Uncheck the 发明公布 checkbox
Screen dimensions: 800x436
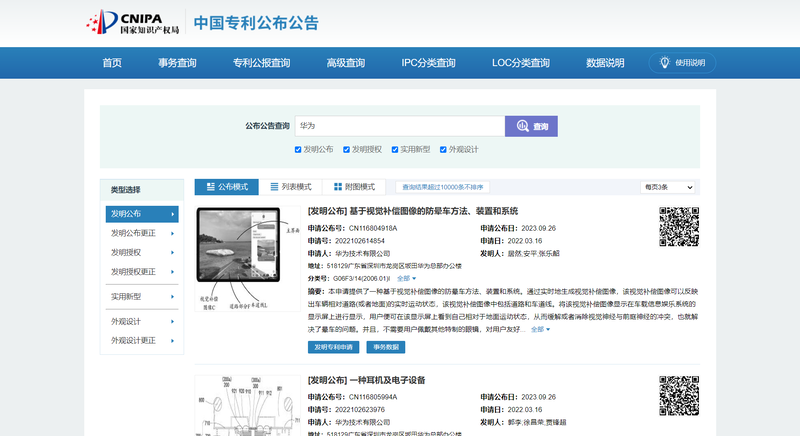298,150
